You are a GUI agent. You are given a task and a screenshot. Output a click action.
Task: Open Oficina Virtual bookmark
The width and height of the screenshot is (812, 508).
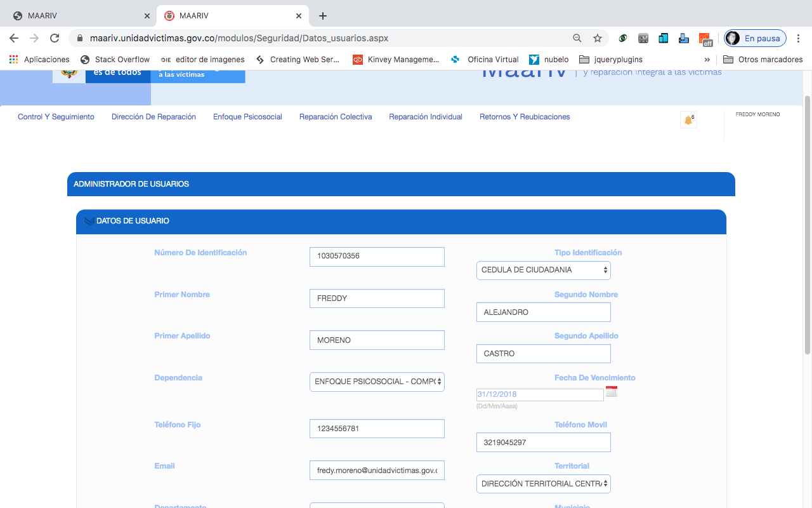pos(485,59)
